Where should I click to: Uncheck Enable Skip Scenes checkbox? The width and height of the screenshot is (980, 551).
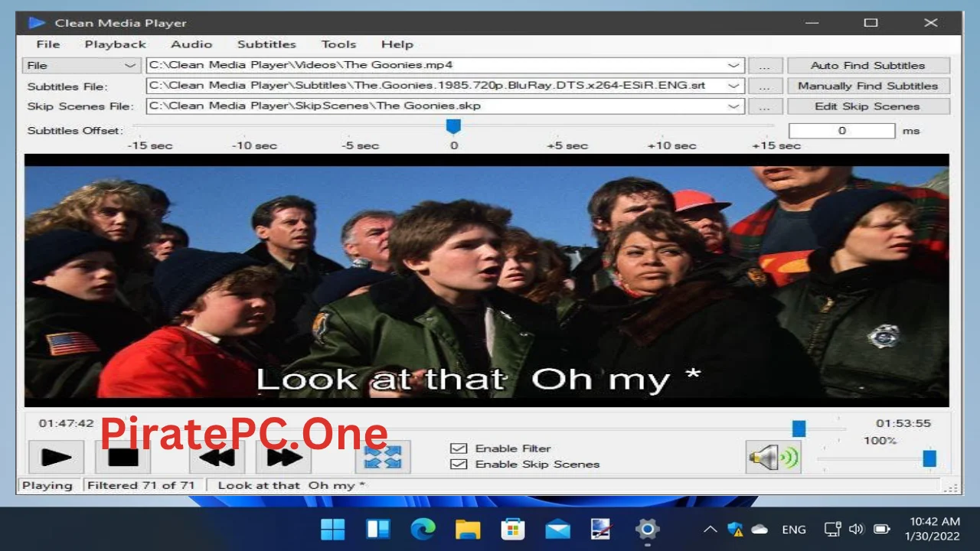click(459, 464)
